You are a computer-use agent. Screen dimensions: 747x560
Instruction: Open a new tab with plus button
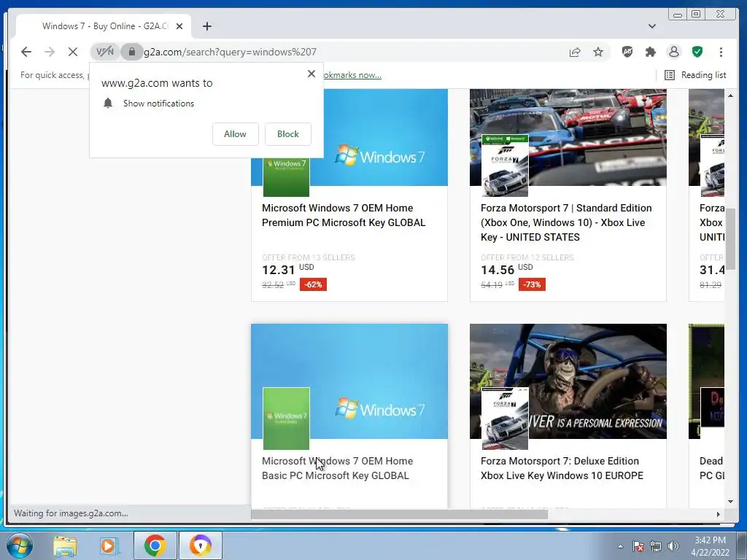[x=206, y=26]
